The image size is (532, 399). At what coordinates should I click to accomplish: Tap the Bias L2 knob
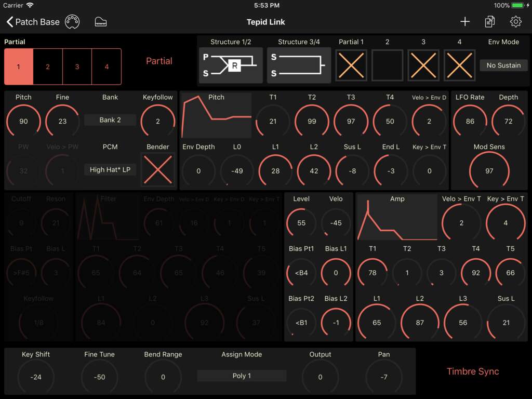336,323
